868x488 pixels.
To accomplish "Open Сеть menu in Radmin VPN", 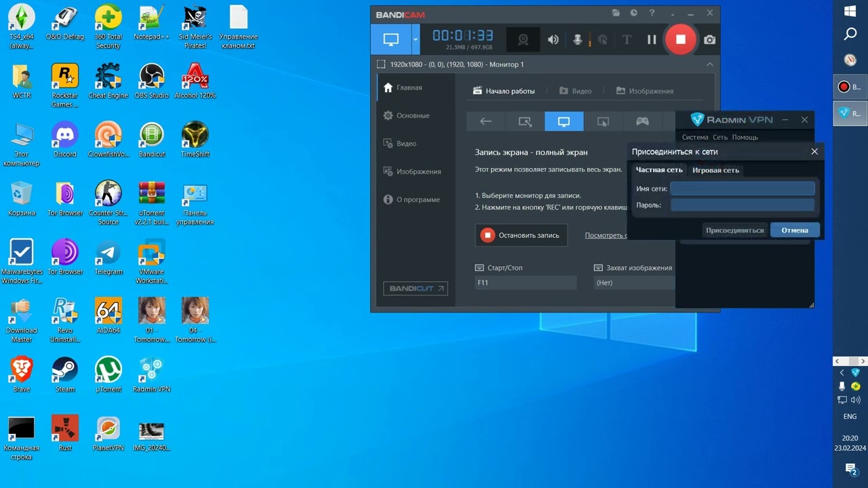I will [x=720, y=137].
